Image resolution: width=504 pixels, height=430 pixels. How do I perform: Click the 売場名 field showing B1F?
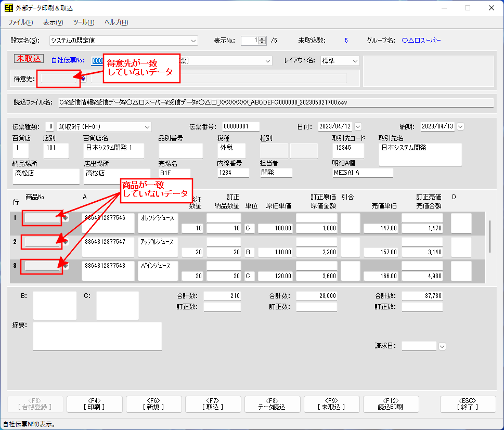(x=174, y=173)
